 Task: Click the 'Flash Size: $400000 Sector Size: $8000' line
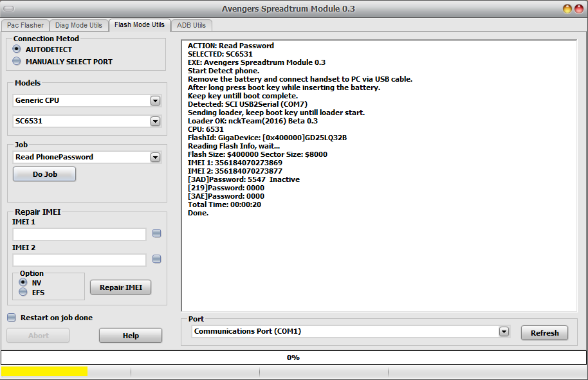click(x=257, y=154)
